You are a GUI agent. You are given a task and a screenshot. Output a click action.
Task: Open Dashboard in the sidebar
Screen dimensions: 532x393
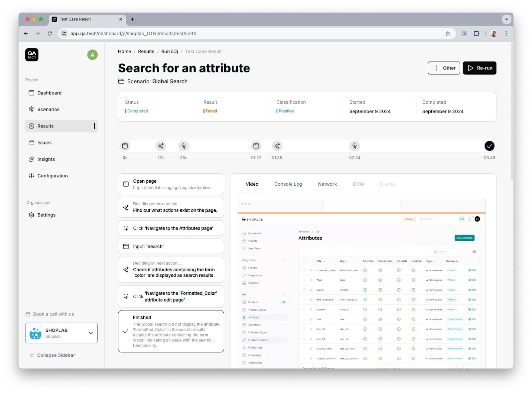click(61, 93)
